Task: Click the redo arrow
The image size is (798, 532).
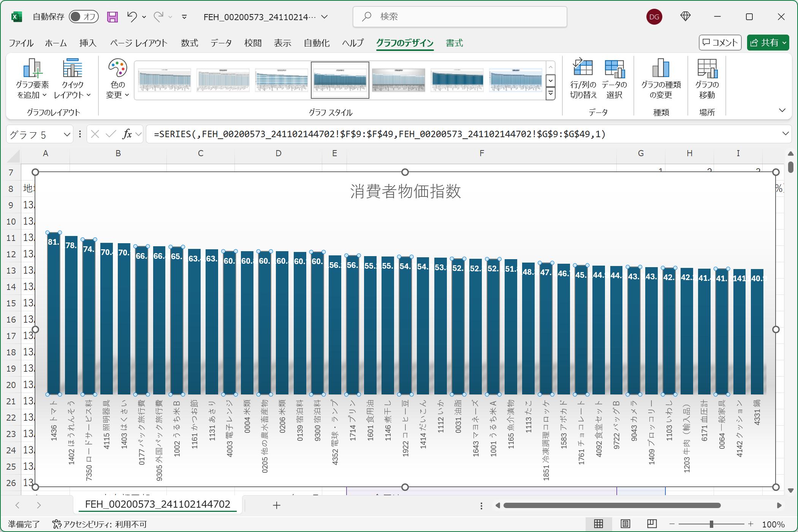Action: (158, 17)
